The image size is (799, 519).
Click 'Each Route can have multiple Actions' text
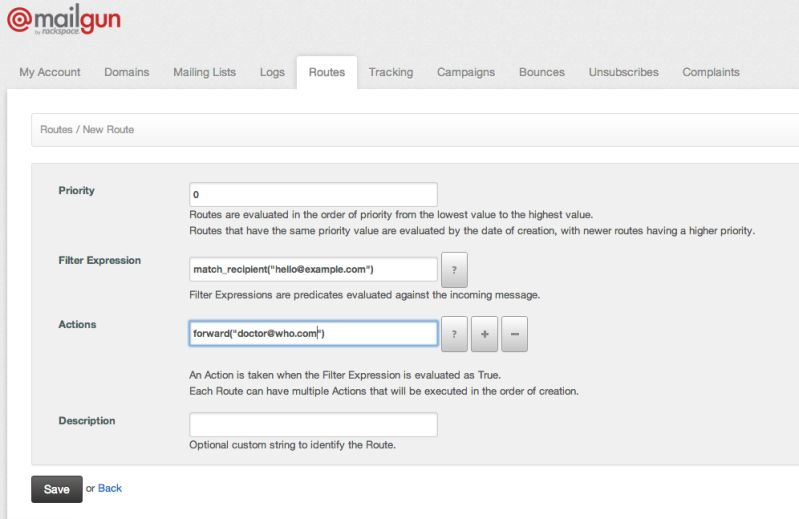coord(384,391)
